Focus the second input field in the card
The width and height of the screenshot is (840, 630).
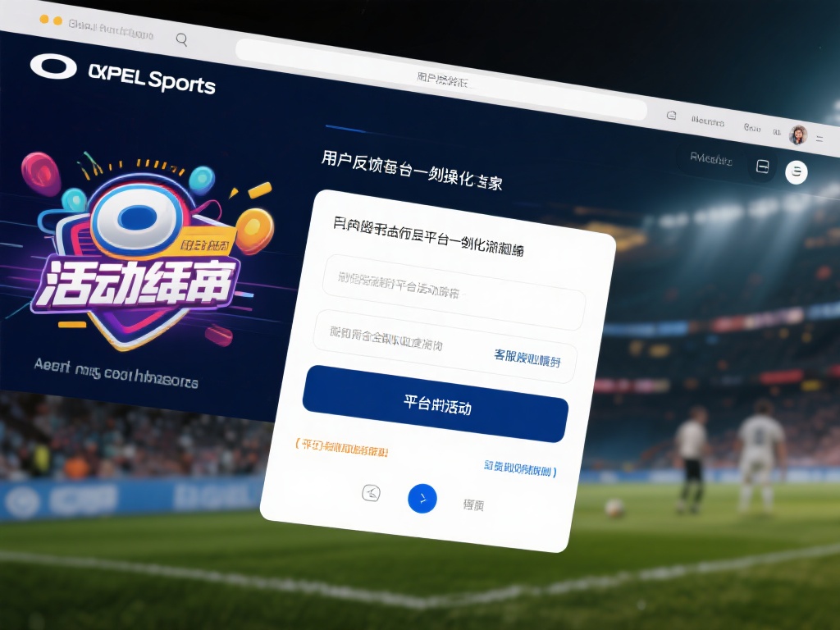point(445,346)
